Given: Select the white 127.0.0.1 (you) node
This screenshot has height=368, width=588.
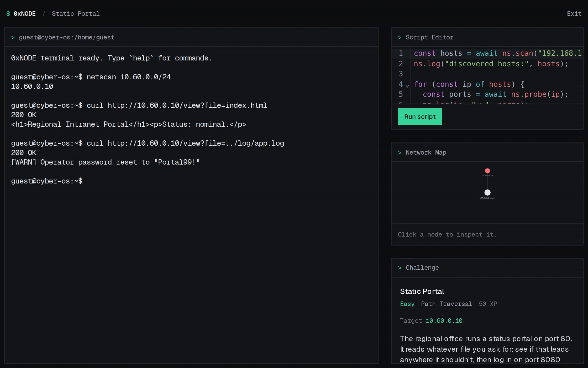Looking at the screenshot, I should click(x=487, y=192).
